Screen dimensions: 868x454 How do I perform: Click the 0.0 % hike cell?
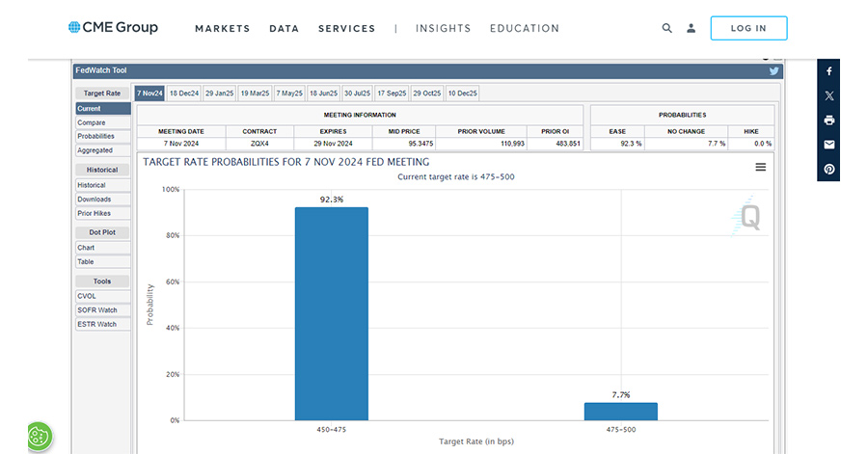[x=751, y=144]
